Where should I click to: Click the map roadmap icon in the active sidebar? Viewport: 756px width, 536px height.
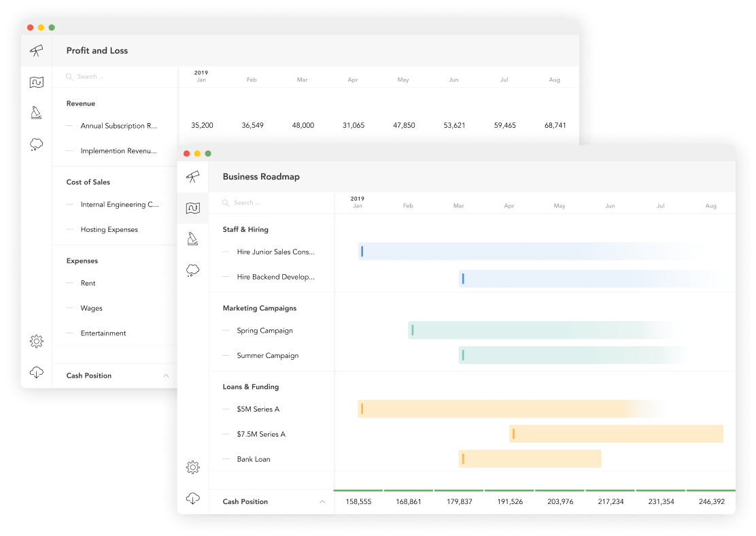point(192,207)
